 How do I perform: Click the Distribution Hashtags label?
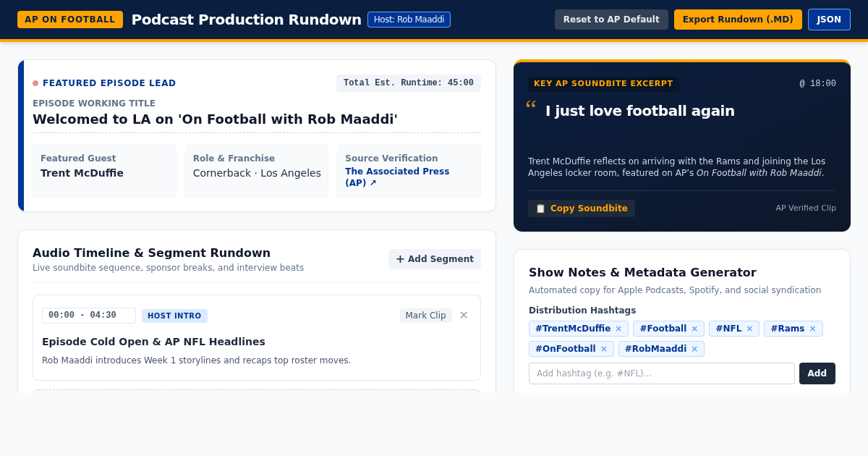point(582,311)
